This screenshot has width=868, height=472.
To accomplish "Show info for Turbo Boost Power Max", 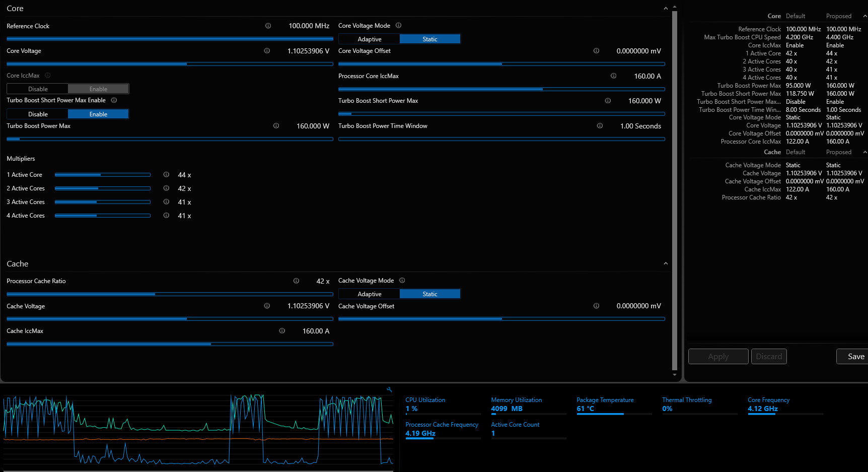I will 276,126.
